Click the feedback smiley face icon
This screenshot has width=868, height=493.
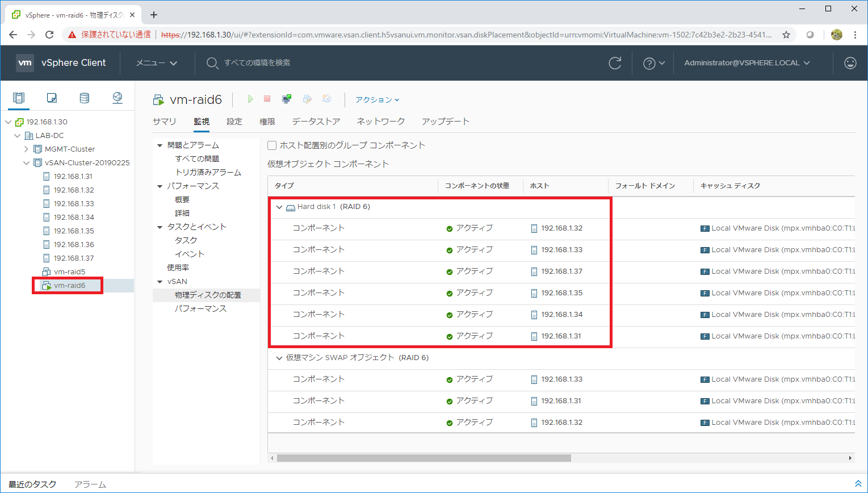tap(850, 63)
